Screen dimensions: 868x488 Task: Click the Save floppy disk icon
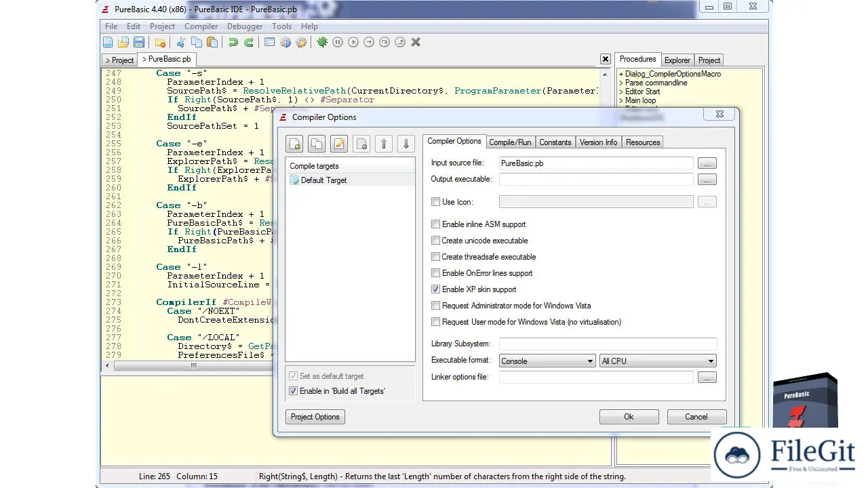point(139,42)
